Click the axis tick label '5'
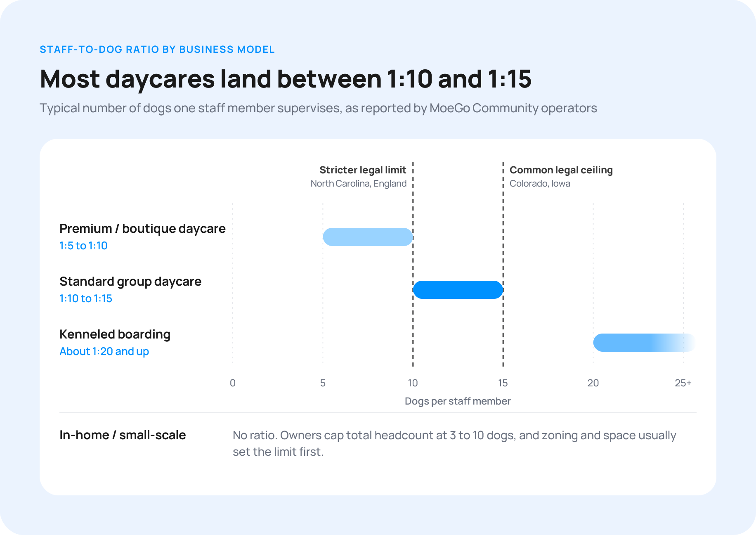The width and height of the screenshot is (756, 535). pos(323,383)
